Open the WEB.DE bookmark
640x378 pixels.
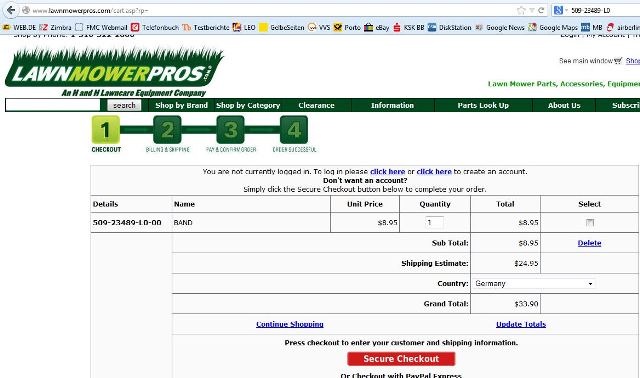(x=19, y=27)
